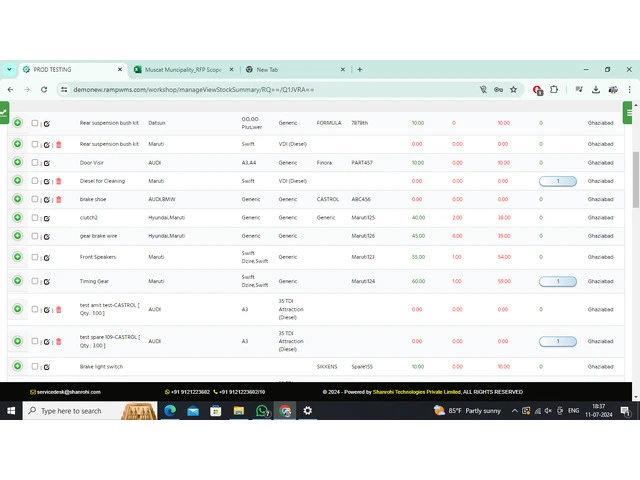Tick the checkbox for the clutch2 row
640x480 pixels.
point(35,218)
